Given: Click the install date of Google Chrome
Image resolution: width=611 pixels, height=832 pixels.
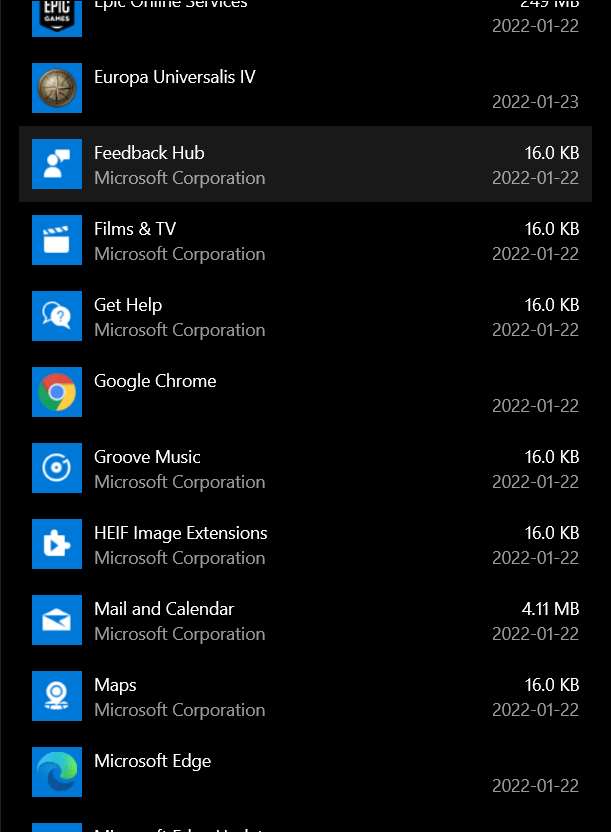Looking at the screenshot, I should 535,406.
